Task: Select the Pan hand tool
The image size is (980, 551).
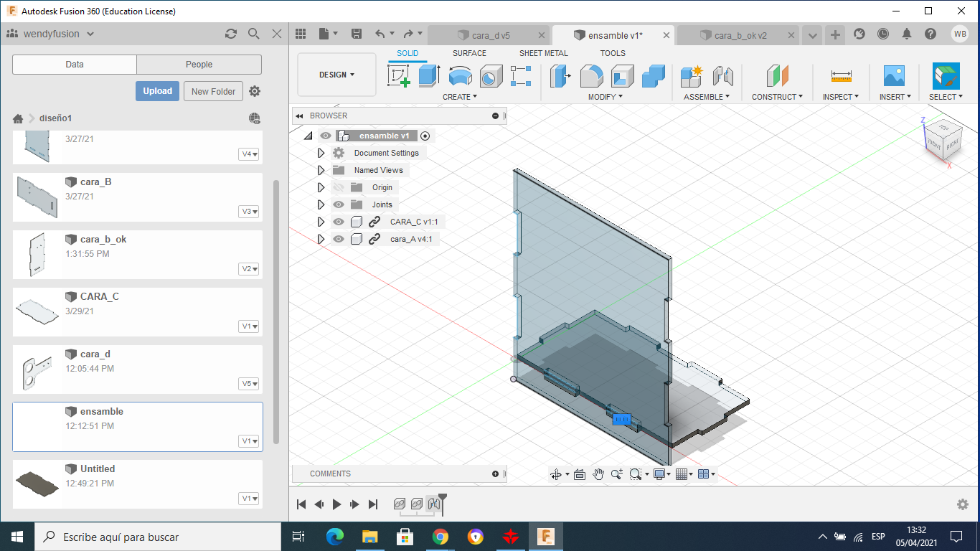Action: tap(598, 474)
